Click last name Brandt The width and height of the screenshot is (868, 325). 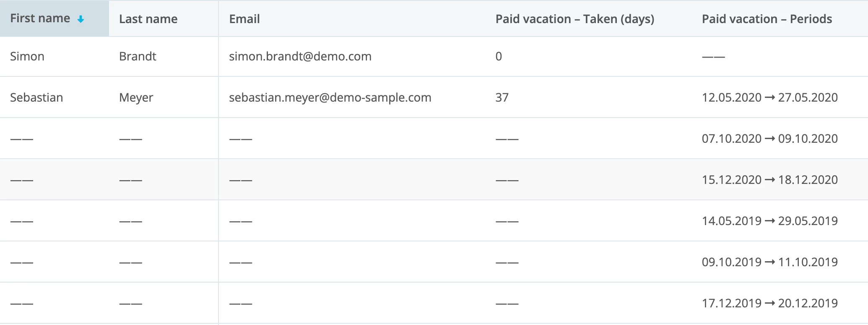click(x=138, y=56)
